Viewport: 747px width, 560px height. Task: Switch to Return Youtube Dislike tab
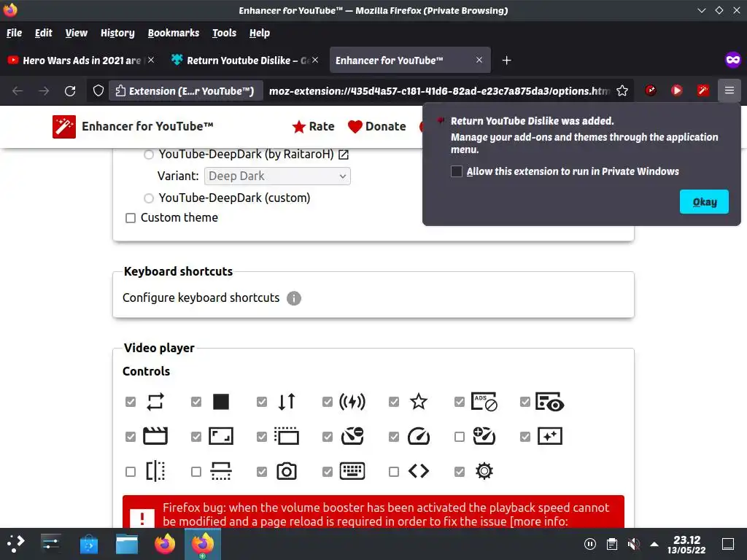point(246,61)
